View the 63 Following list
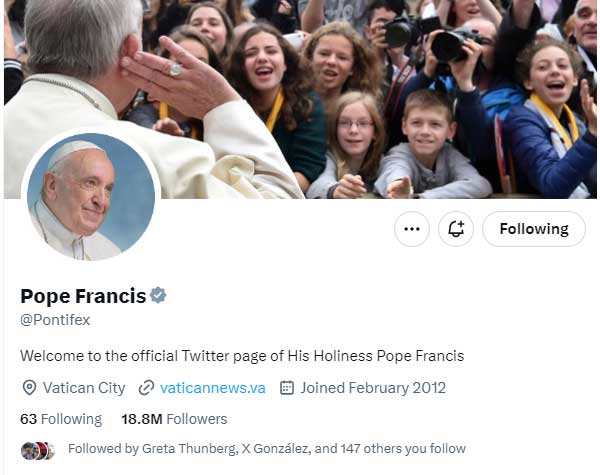 61,419
